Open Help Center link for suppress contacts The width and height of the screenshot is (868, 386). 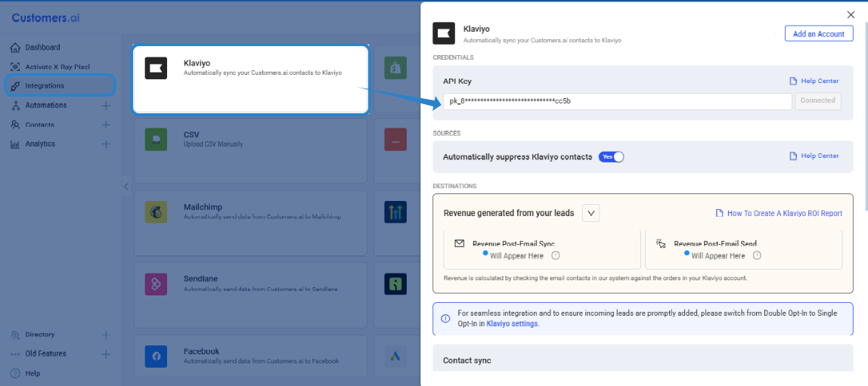pyautogui.click(x=814, y=156)
